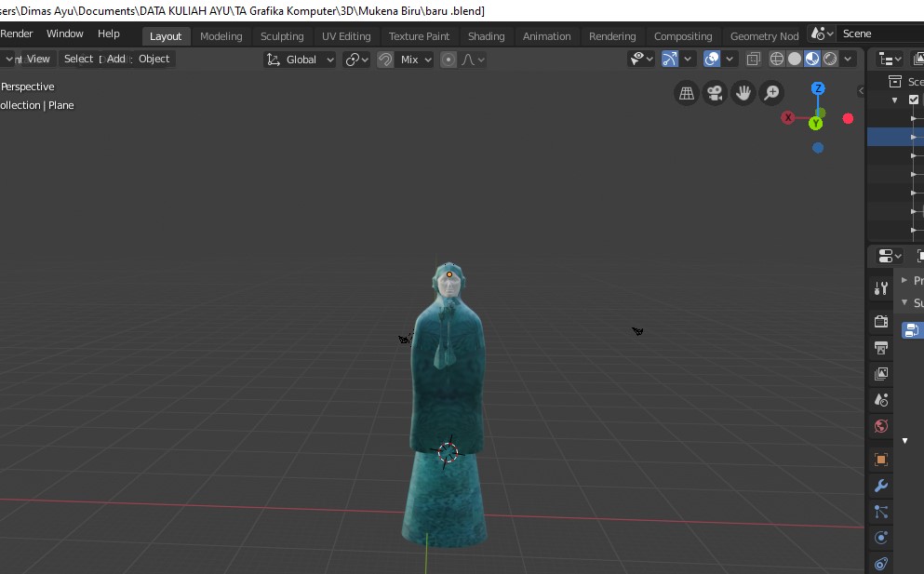Image resolution: width=924 pixels, height=574 pixels.
Task: Open the Window menu
Action: point(65,33)
